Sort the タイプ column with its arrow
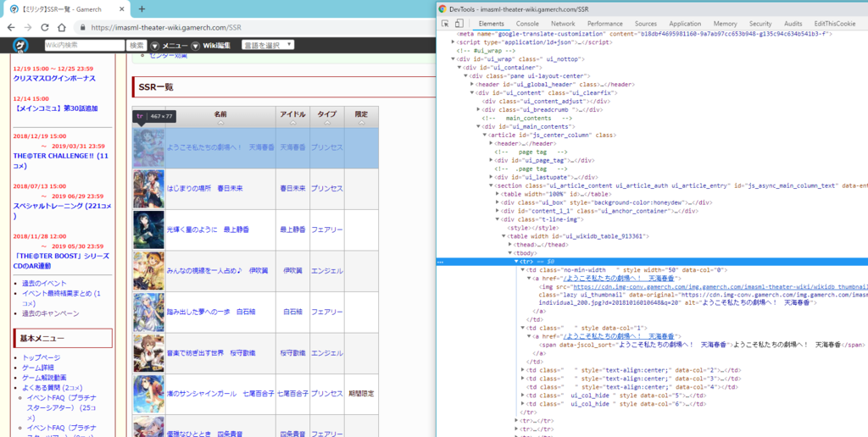Viewport: 868px width, 437px height. click(x=326, y=123)
